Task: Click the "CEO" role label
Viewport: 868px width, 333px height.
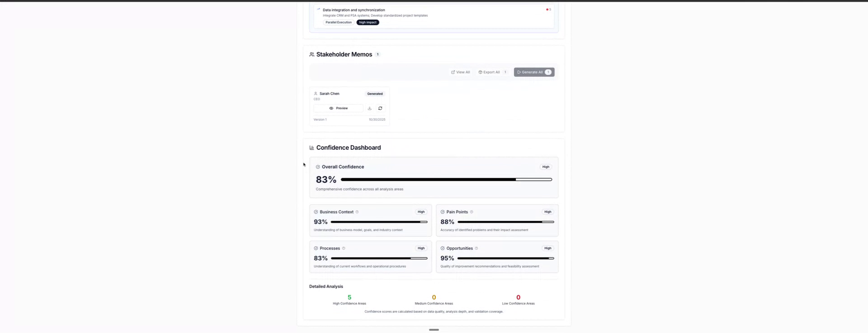Action: coord(317,99)
